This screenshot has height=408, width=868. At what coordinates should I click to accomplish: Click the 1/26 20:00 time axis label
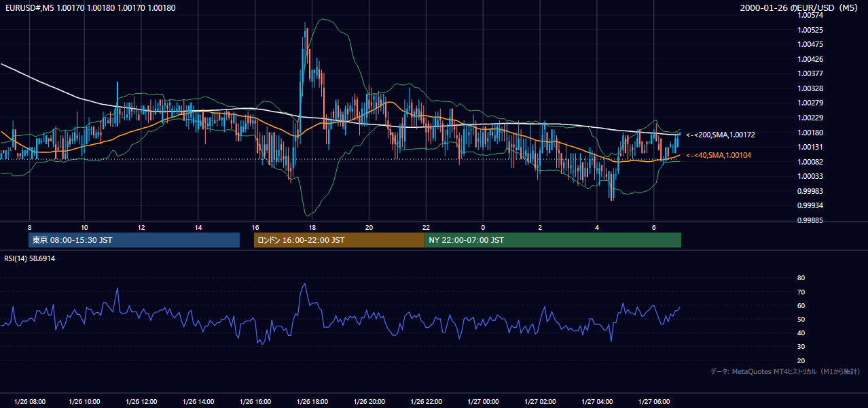click(x=369, y=402)
